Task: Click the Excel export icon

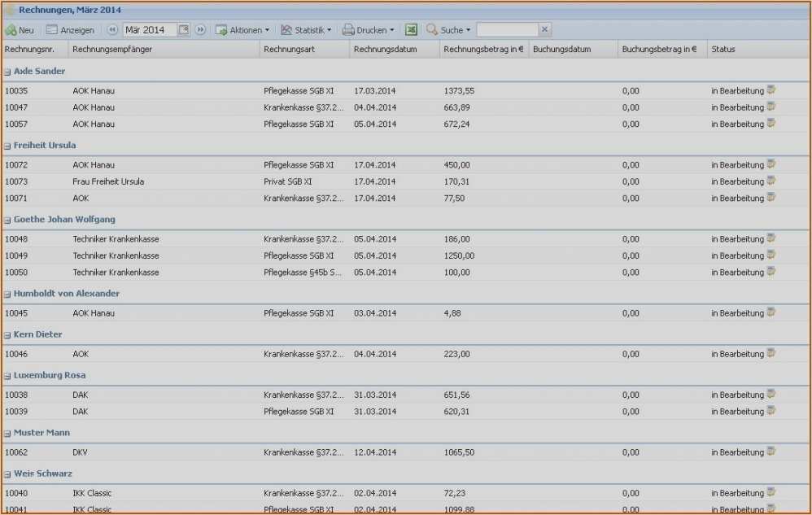Action: (x=411, y=30)
